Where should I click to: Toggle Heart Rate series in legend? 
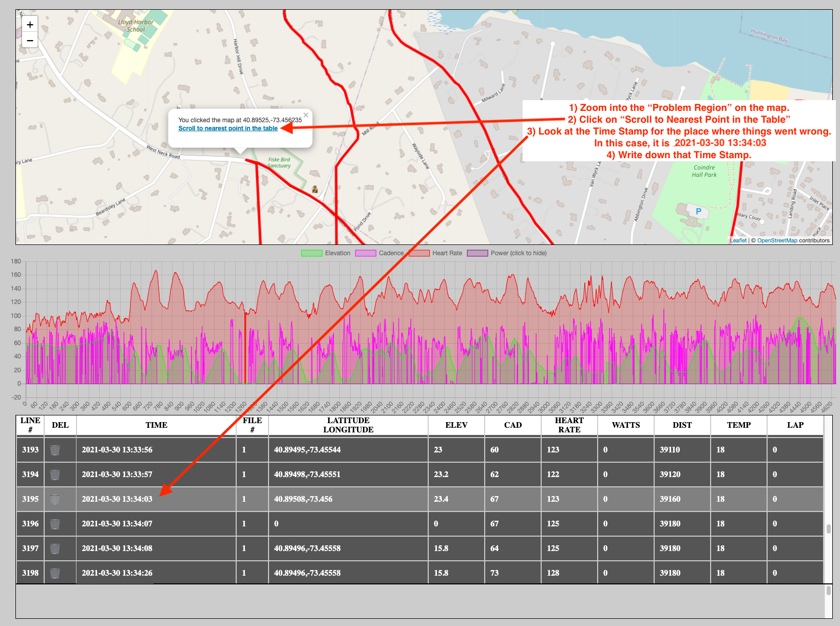435,253
